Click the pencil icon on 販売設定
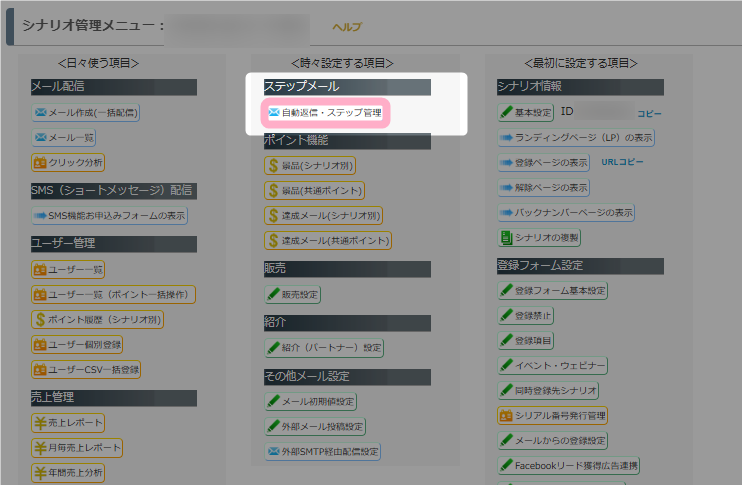 [273, 294]
